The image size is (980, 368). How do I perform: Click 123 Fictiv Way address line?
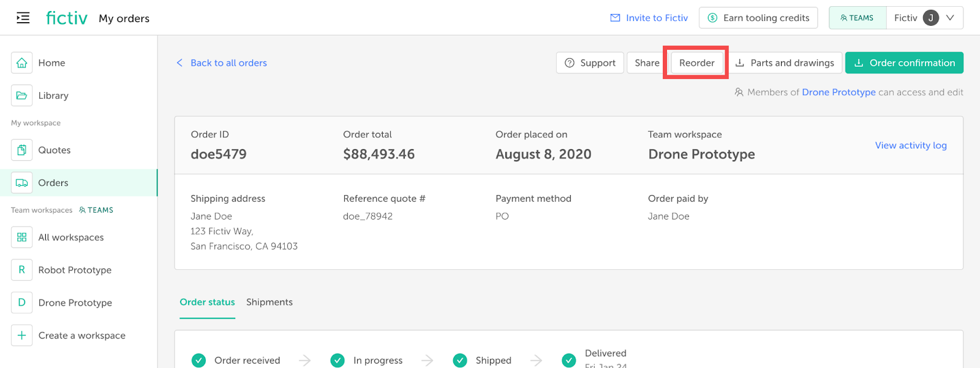(x=222, y=231)
